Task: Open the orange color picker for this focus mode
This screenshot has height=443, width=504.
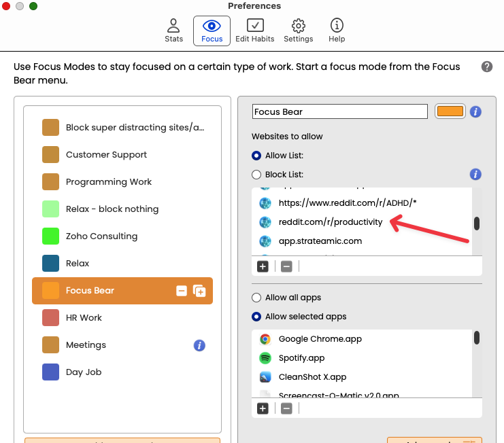Action: pyautogui.click(x=450, y=111)
